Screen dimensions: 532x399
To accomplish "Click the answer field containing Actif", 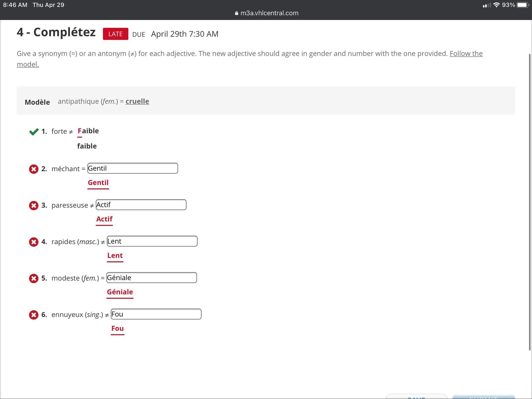I will pyautogui.click(x=141, y=205).
